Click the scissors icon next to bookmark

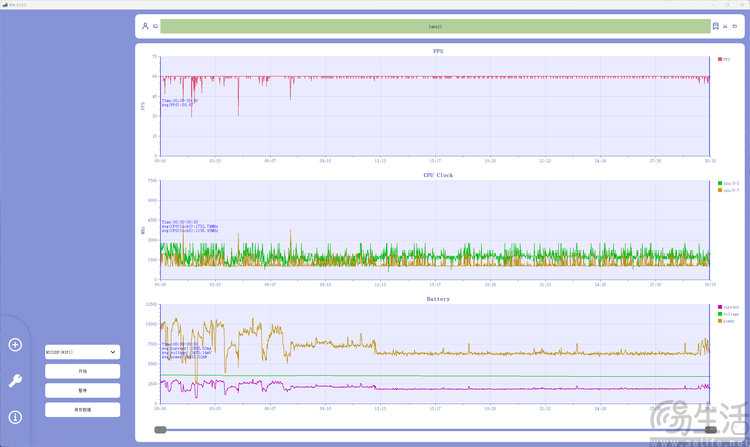pos(725,26)
